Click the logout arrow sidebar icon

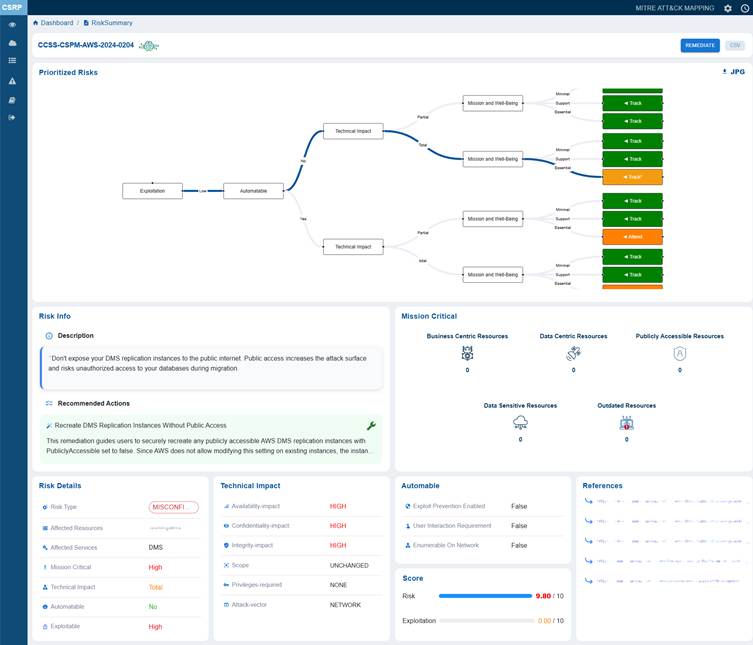(x=12, y=117)
